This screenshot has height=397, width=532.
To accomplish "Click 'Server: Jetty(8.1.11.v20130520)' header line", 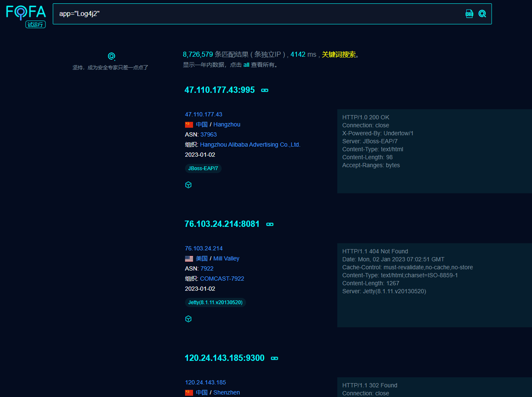I will [x=384, y=291].
